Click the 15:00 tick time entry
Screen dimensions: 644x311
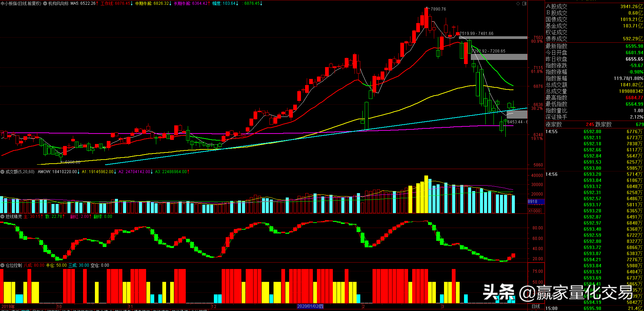click(552, 308)
